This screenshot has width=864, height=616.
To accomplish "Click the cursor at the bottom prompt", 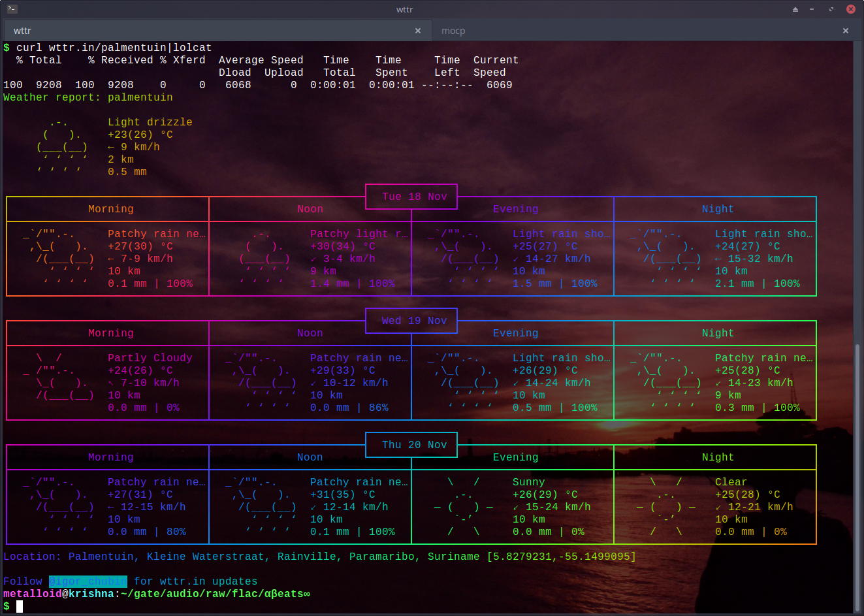I will 20,606.
